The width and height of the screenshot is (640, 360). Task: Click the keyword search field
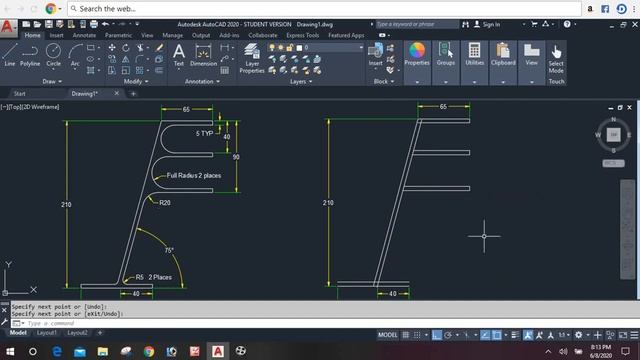[x=417, y=24]
